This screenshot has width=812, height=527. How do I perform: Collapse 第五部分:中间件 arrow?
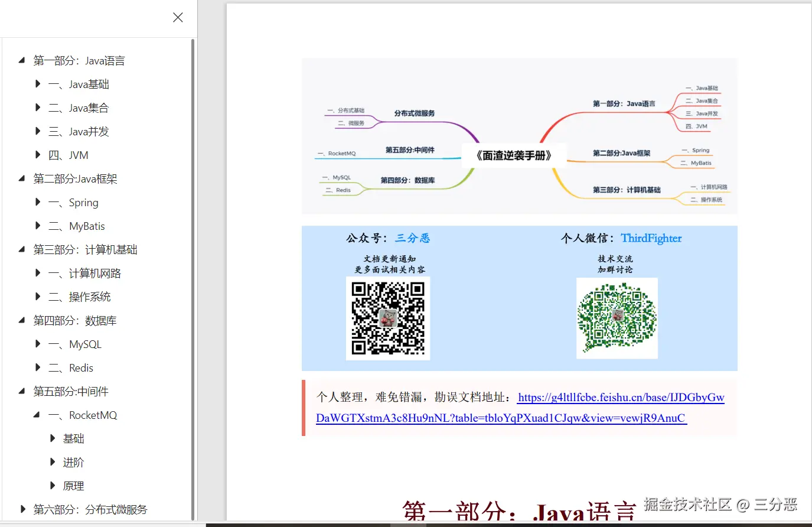(x=22, y=391)
